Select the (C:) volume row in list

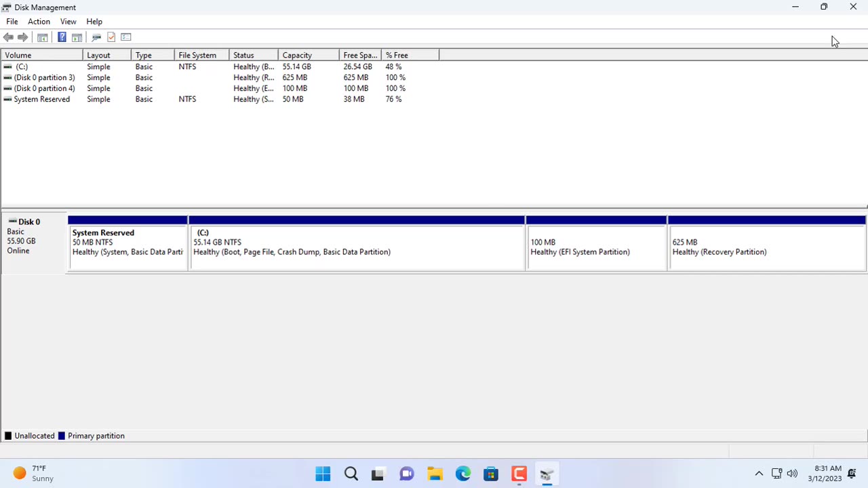pos(220,66)
